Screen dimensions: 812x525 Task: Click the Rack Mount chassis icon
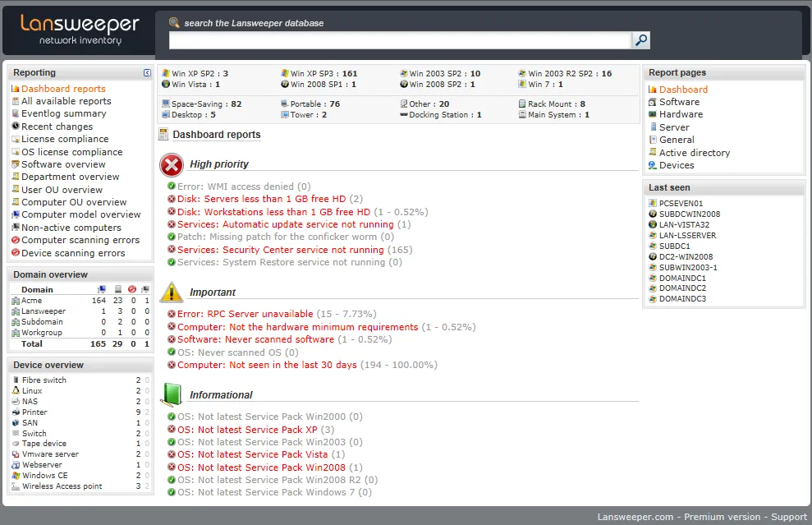coord(522,104)
